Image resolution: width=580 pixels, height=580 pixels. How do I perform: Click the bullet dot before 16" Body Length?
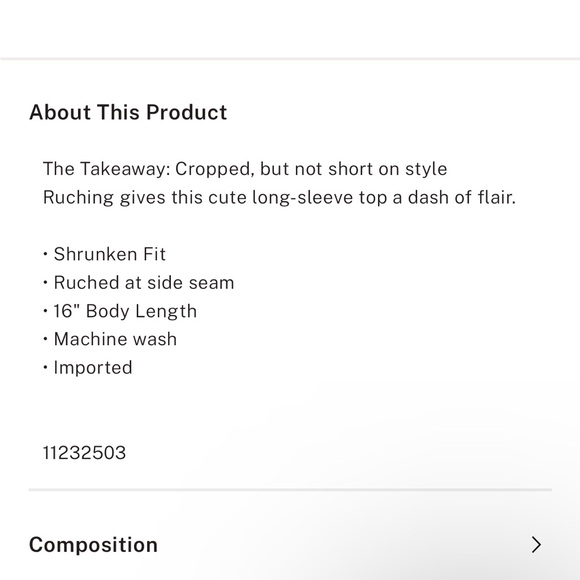[x=45, y=311]
